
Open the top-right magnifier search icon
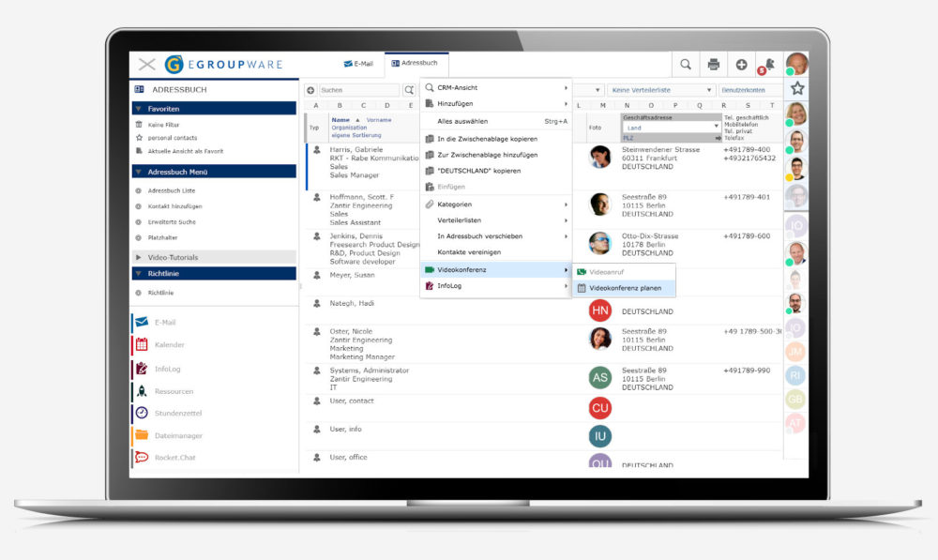click(686, 65)
